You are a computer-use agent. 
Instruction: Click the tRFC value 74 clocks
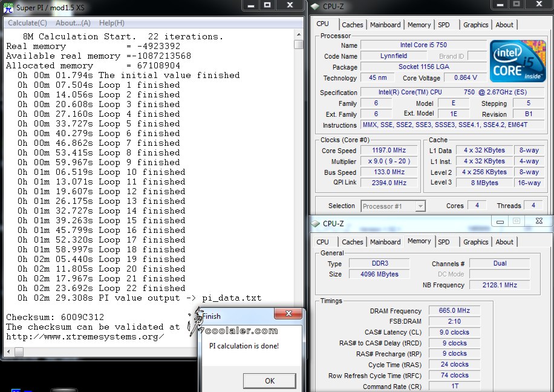coord(454,376)
